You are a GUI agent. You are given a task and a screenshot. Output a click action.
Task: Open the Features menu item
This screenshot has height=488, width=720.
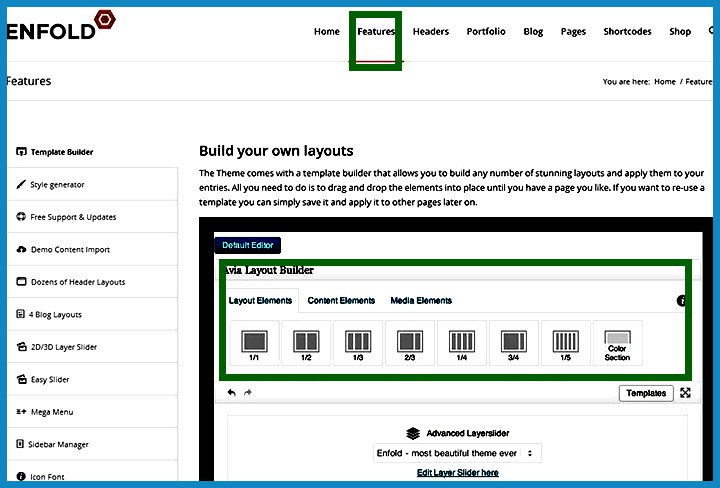376,32
